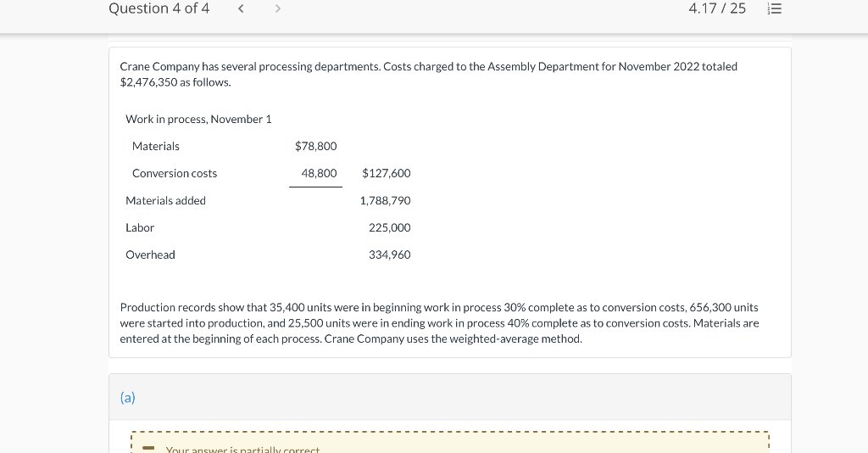Select Materials added value 1,788,790
Image resolution: width=868 pixels, height=453 pixels.
tap(386, 200)
